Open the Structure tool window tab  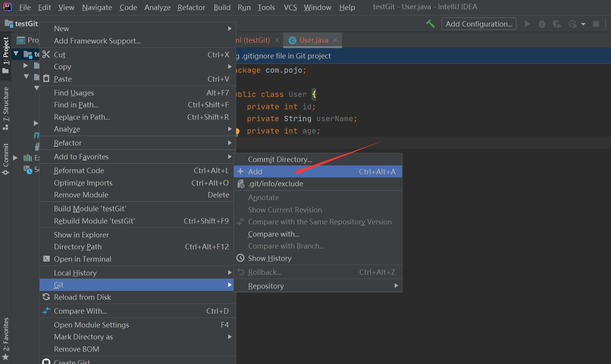click(6, 108)
